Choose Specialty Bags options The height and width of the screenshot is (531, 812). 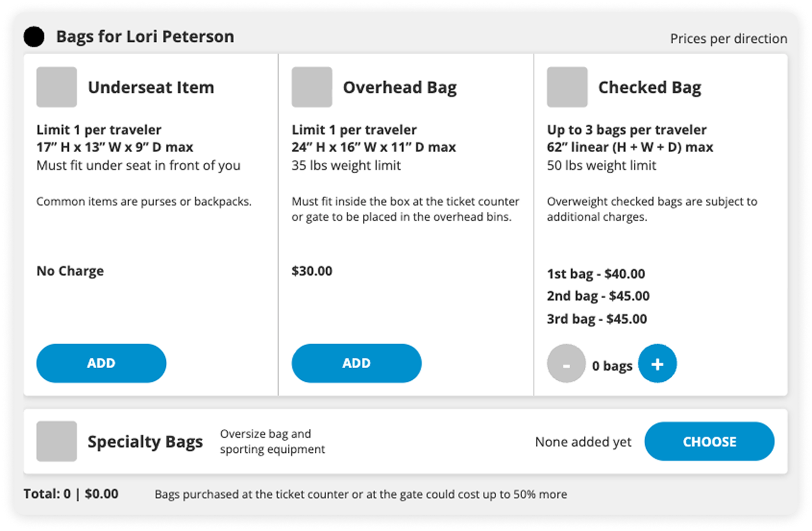coord(709,441)
